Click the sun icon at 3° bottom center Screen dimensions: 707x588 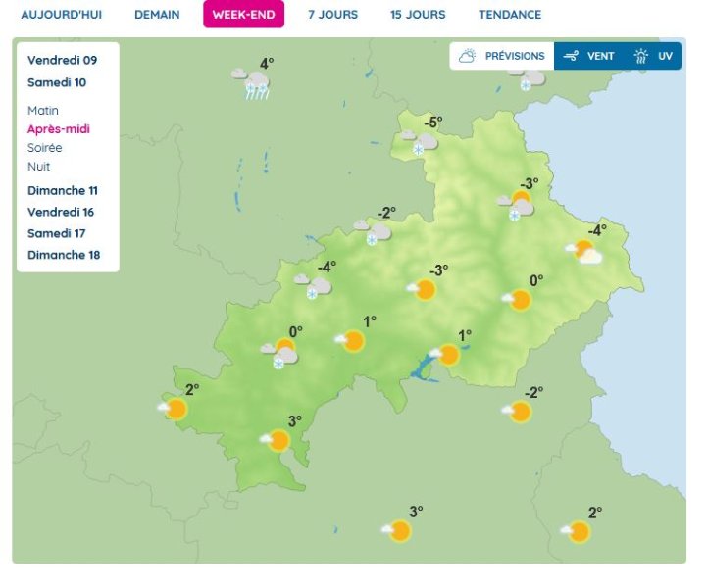coord(397,531)
